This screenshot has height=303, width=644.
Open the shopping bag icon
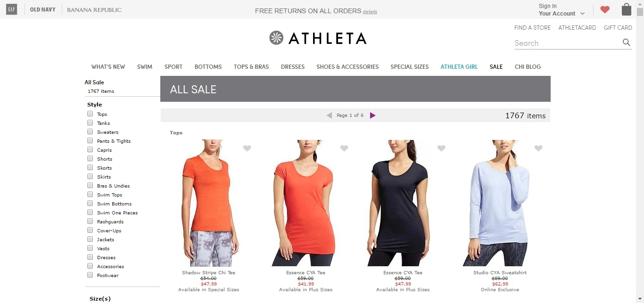(626, 9)
